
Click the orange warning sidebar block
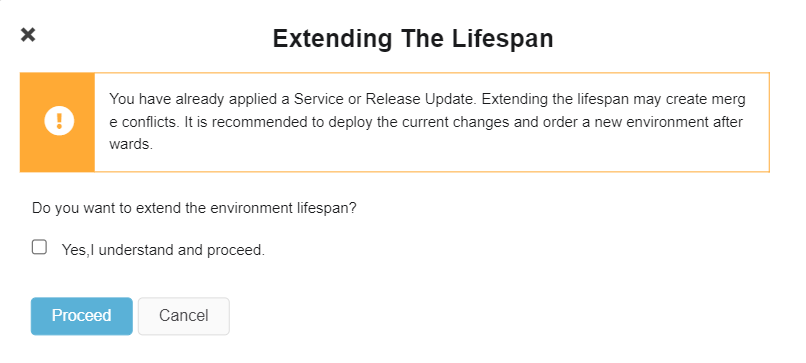(x=57, y=122)
